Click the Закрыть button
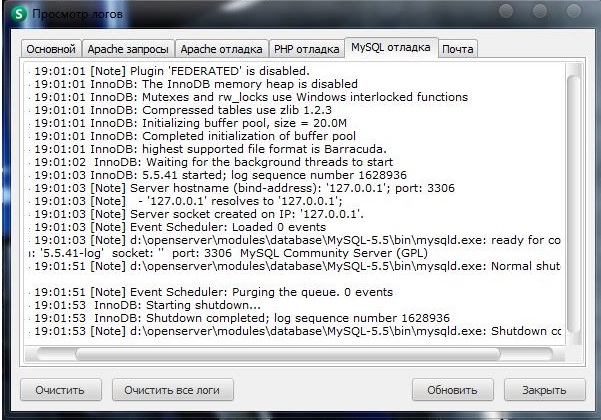 click(x=545, y=390)
